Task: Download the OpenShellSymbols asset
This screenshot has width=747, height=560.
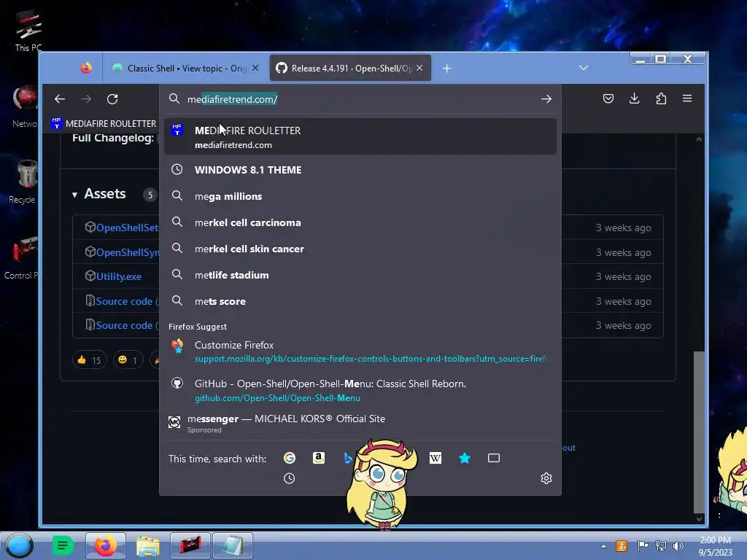Action: tap(128, 252)
